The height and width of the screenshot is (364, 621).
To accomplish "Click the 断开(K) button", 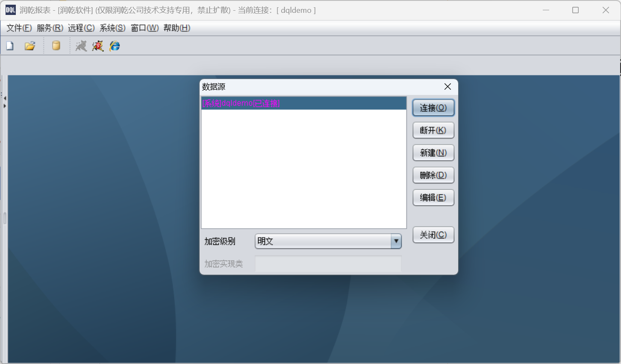I will click(x=433, y=130).
